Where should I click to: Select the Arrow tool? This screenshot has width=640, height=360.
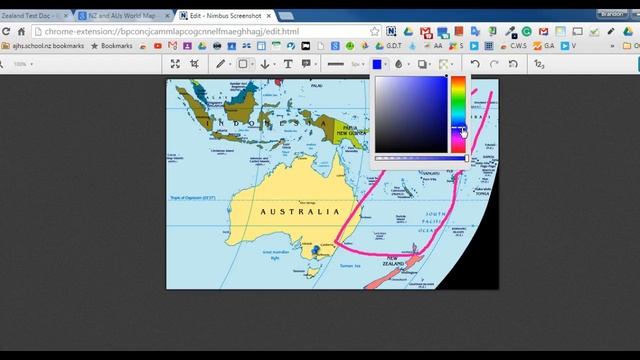tap(265, 64)
